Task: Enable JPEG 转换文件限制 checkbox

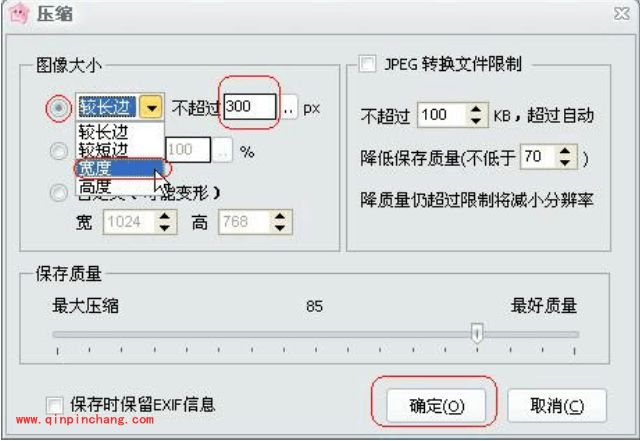Action: coord(367,64)
